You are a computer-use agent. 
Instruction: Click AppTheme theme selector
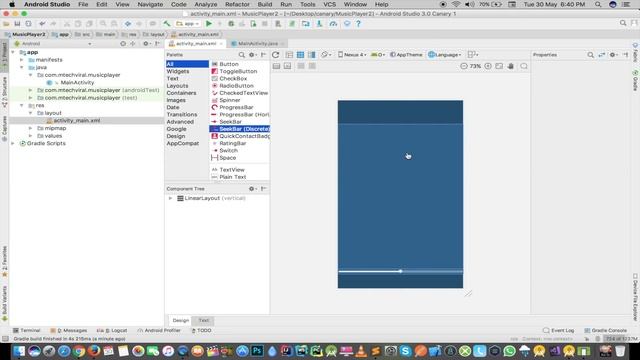[x=407, y=55]
